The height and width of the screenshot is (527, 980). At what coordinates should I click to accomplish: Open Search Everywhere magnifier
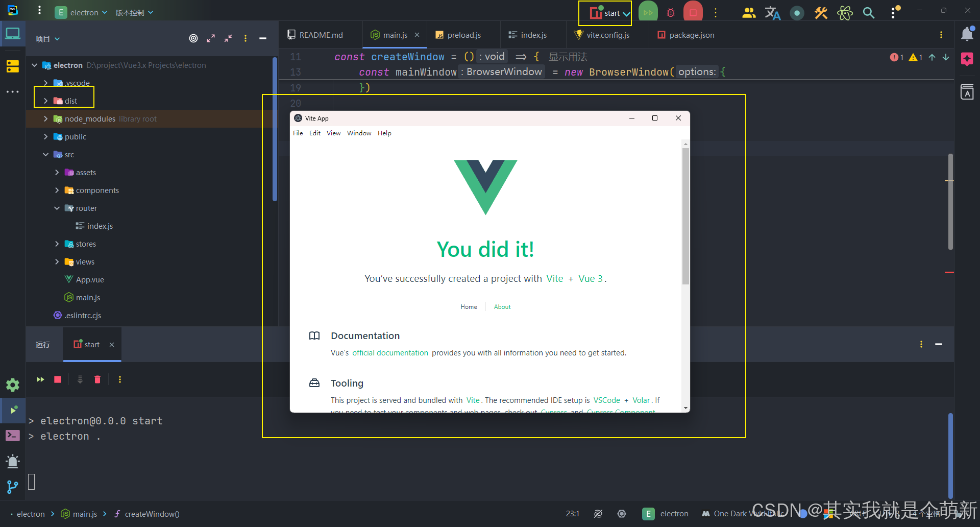[x=869, y=13]
